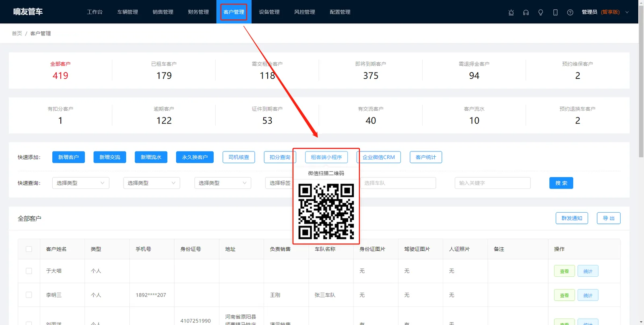This screenshot has width=644, height=325.
Task: Open the 选择类型 dropdown just left of 选择标签
Action: [223, 183]
